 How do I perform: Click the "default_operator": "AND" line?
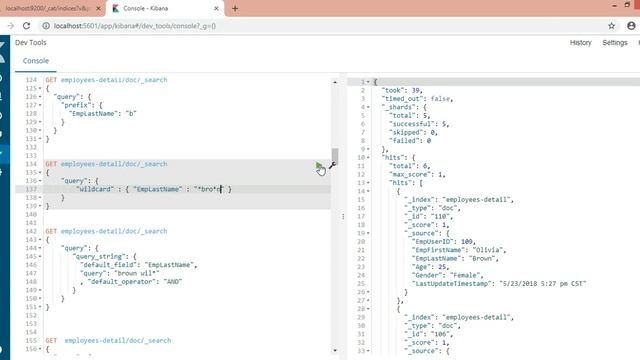point(131,282)
